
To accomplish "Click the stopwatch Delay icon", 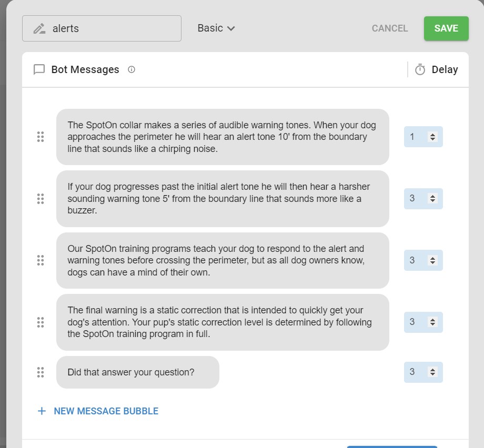I will coord(420,69).
